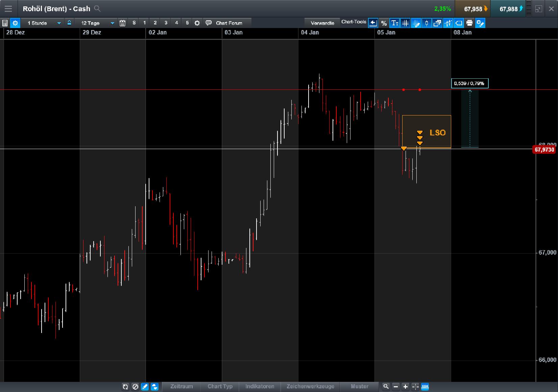Open the Muster menu
The image size is (558, 392).
359,387
